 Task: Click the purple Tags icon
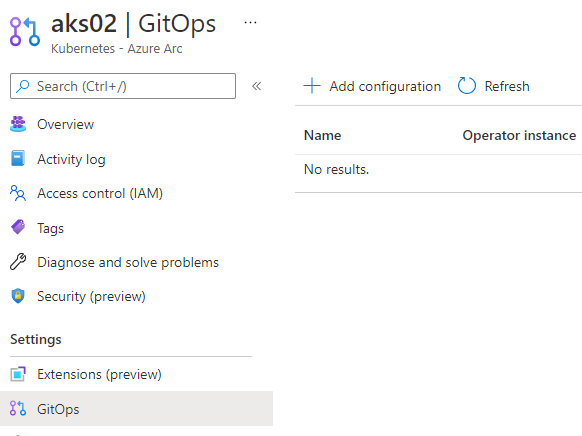(x=18, y=227)
